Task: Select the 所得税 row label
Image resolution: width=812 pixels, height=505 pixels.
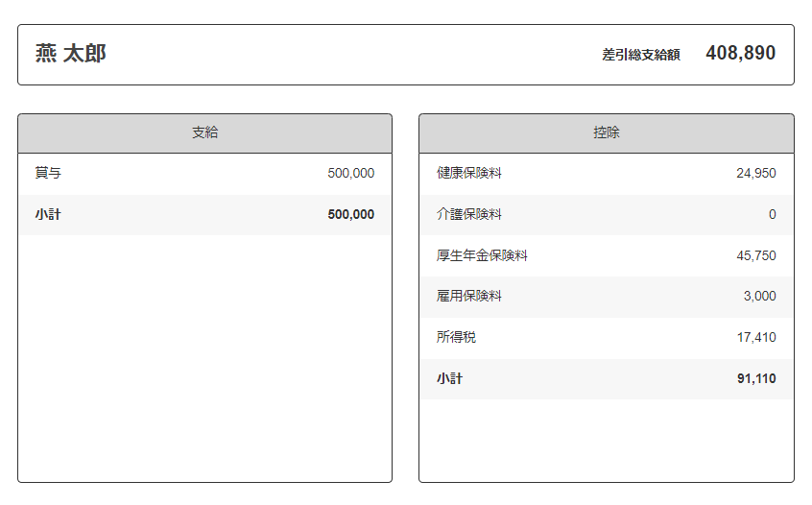Action: [x=456, y=337]
